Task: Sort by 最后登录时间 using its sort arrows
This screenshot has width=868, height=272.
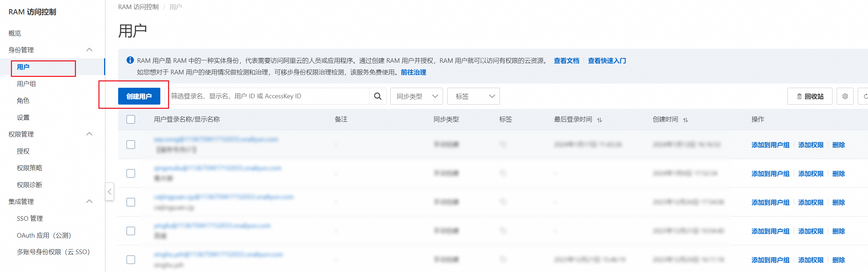Action: point(599,120)
